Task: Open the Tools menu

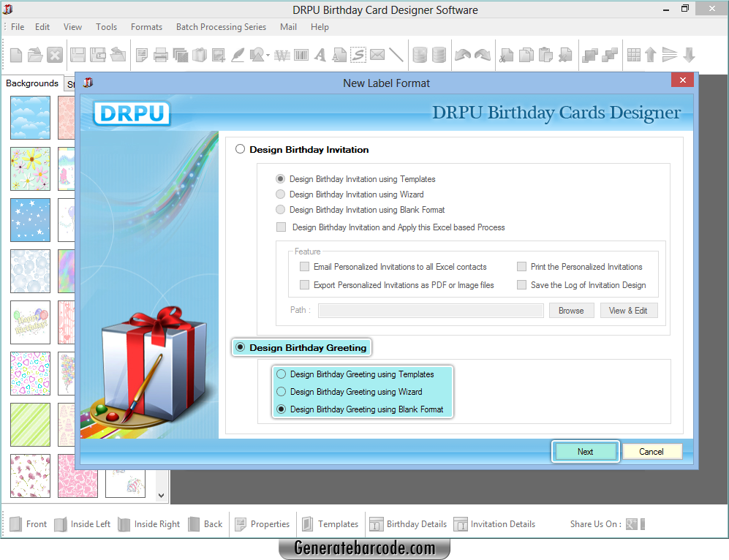Action: (x=107, y=27)
